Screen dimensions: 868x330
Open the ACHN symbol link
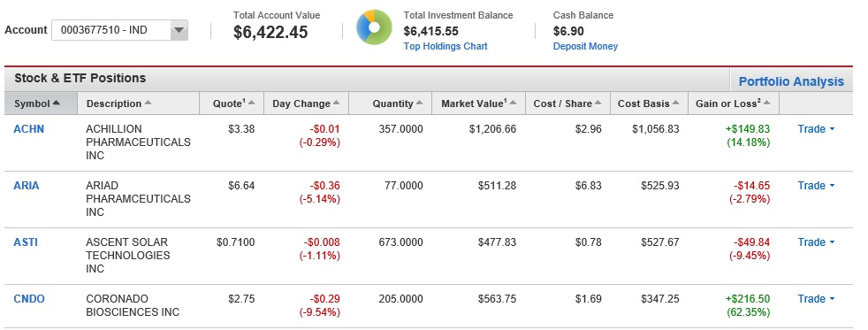pos(29,129)
